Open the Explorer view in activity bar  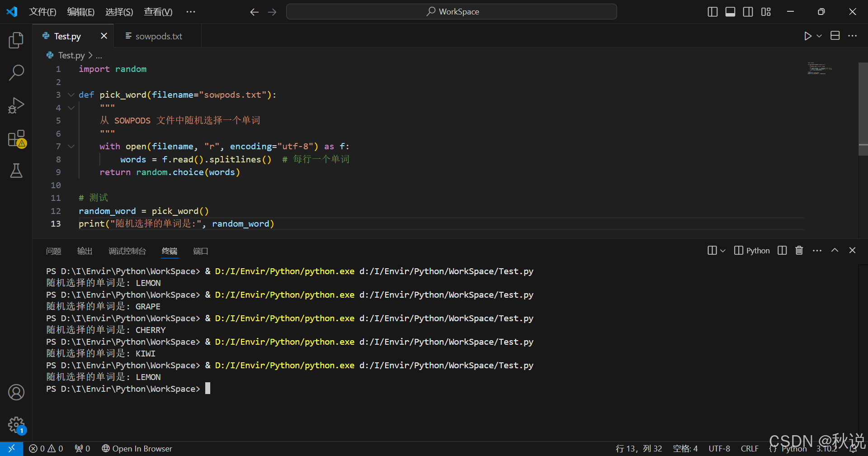coord(16,40)
